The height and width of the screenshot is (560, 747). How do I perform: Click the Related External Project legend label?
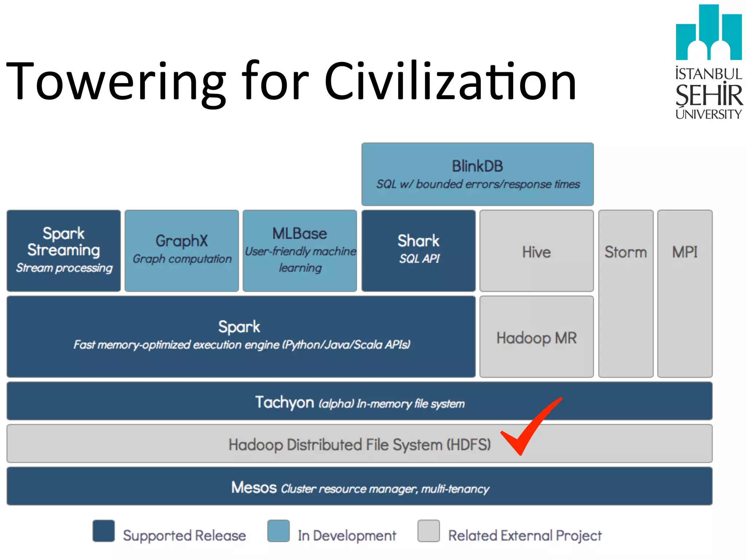click(525, 536)
